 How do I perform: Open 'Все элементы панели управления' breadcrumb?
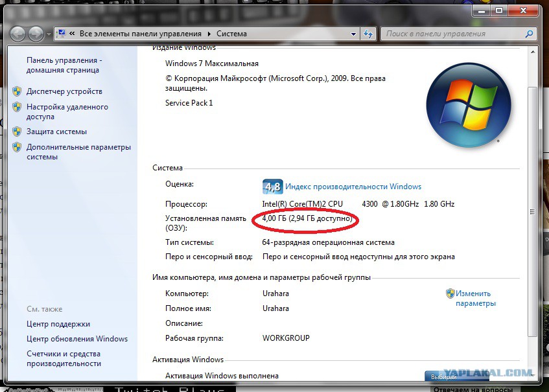(x=141, y=34)
